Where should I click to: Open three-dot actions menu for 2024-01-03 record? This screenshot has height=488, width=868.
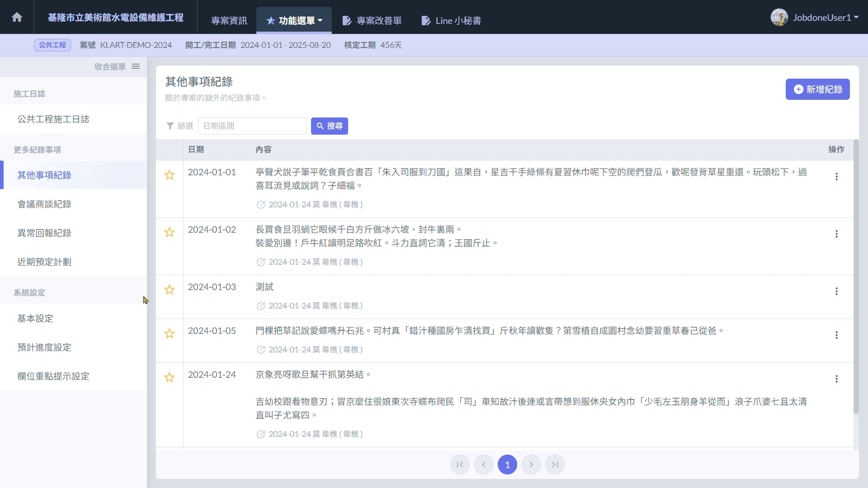click(836, 291)
